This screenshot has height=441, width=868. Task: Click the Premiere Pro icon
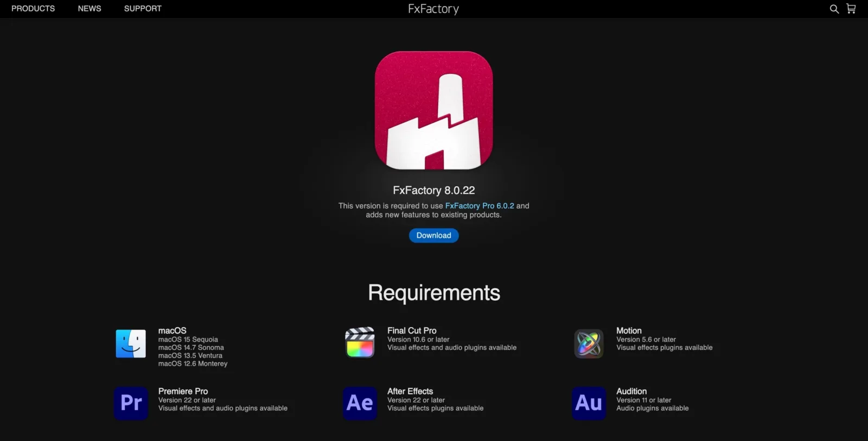pyautogui.click(x=131, y=403)
